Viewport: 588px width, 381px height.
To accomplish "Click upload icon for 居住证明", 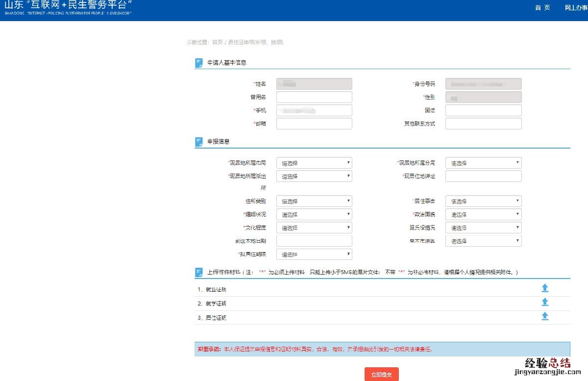I will point(545,316).
